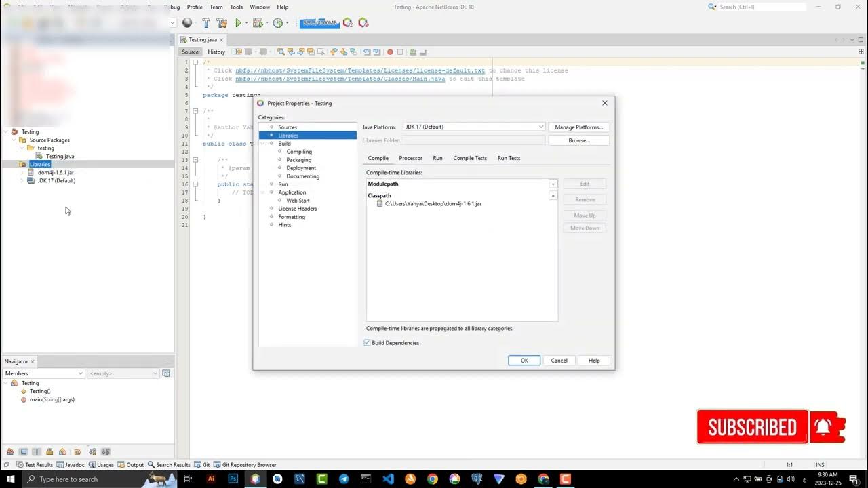Open license-default.txt link in editor

(x=360, y=70)
